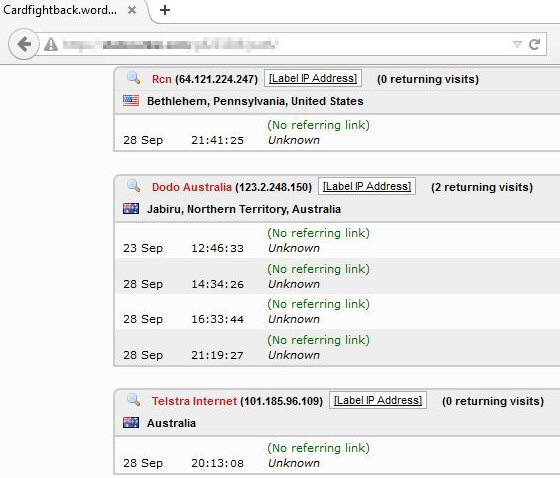Click the site warning triangle icon
The height and width of the screenshot is (478, 560).
pyautogui.click(x=51, y=45)
